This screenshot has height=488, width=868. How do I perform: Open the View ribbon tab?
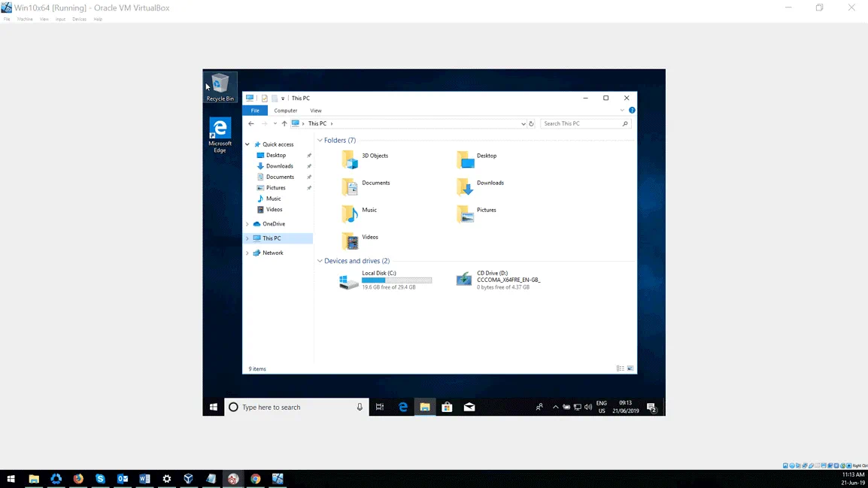[x=316, y=111]
